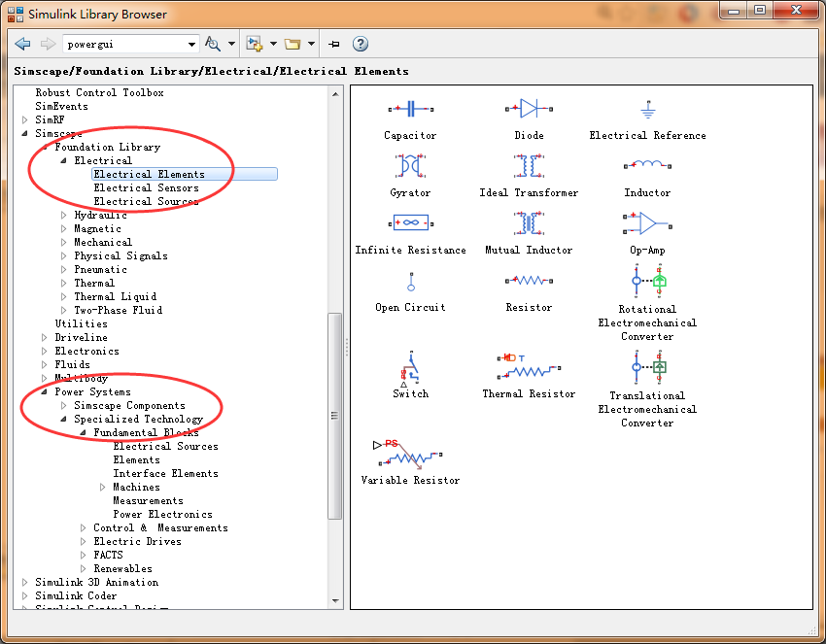826x644 pixels.
Task: Select Utilities under Simscape
Action: click(81, 323)
